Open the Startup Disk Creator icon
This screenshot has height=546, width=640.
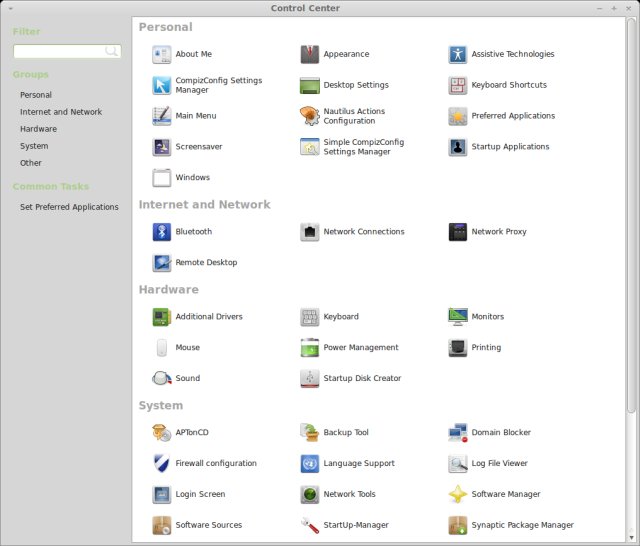(x=310, y=379)
